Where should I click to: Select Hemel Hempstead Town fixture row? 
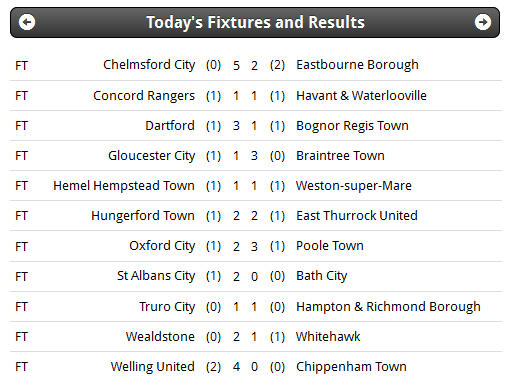point(256,186)
